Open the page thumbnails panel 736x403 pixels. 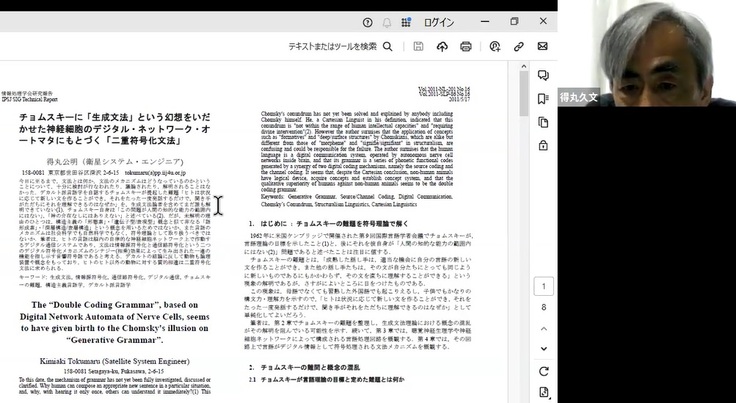pos(543,121)
